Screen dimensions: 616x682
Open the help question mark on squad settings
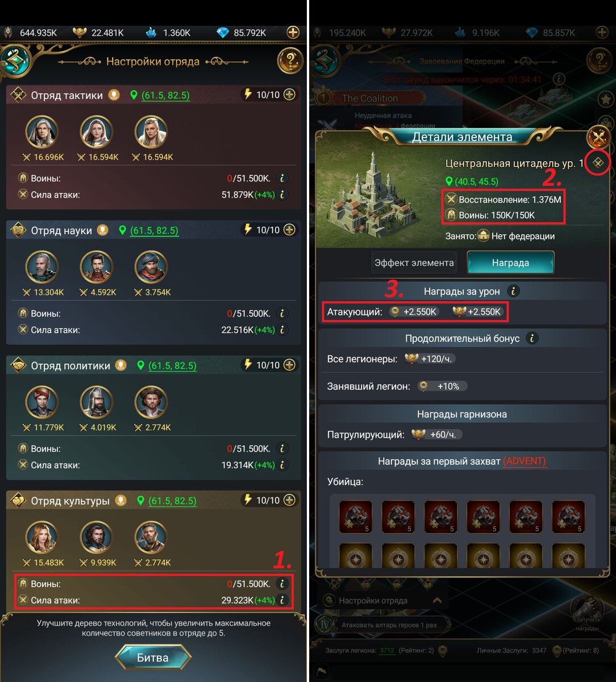pyautogui.click(x=290, y=61)
